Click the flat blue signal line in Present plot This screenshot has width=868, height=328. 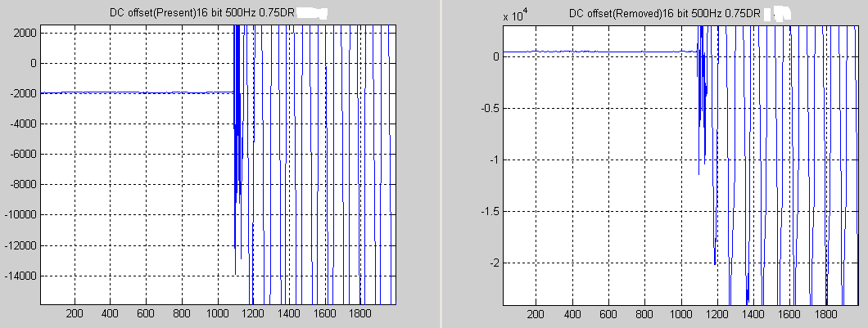[x=137, y=92]
